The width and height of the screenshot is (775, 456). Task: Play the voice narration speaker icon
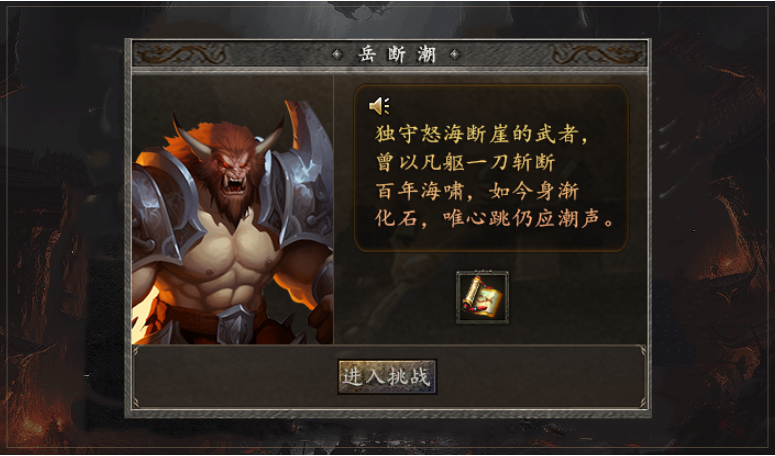pos(379,106)
